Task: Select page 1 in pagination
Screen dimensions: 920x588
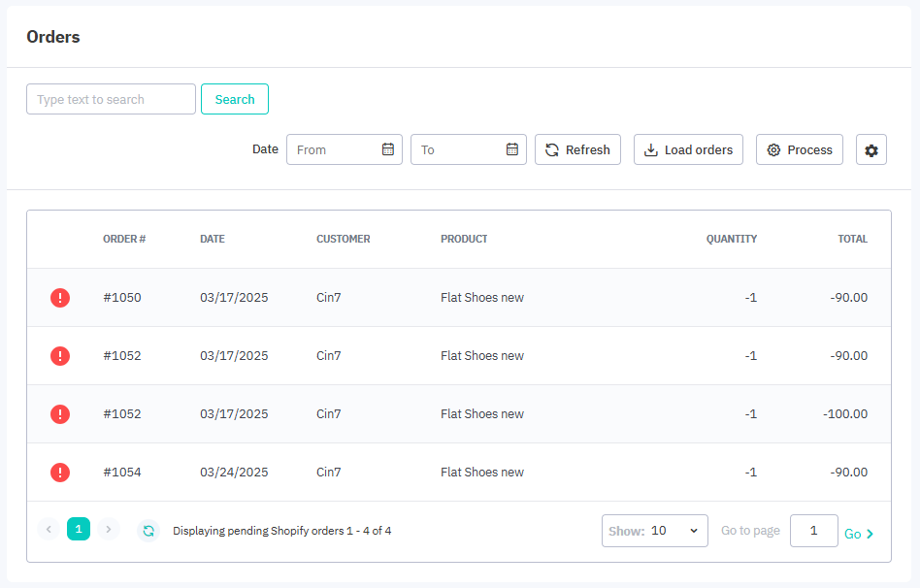Action: tap(79, 529)
